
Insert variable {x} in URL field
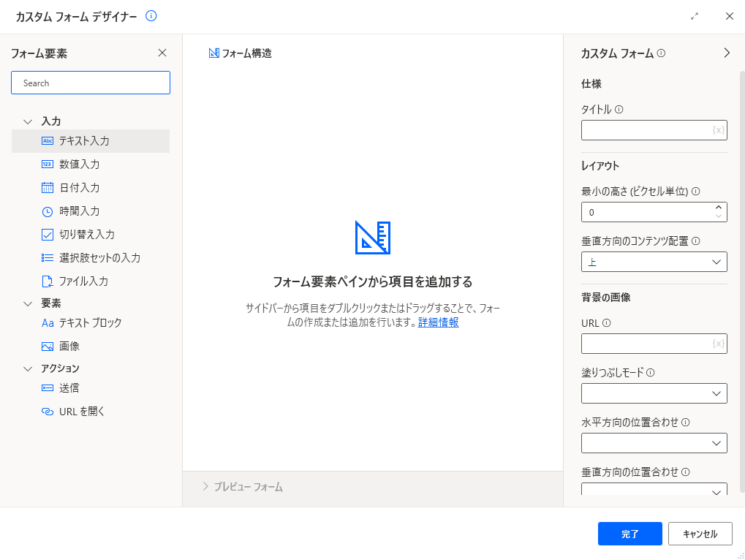[x=719, y=344]
